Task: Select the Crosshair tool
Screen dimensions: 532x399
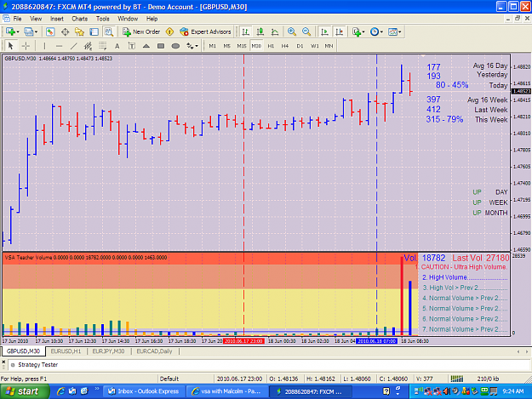Action: pyautogui.click(x=26, y=46)
